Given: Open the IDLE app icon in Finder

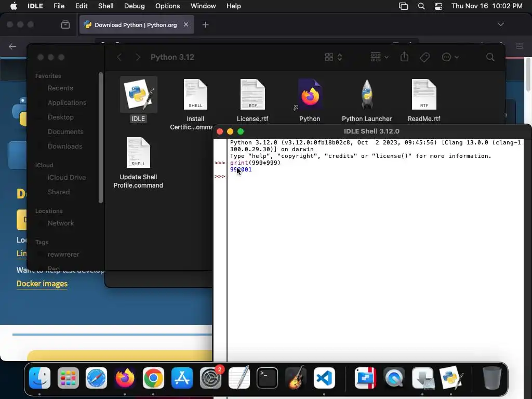Looking at the screenshot, I should [138, 95].
